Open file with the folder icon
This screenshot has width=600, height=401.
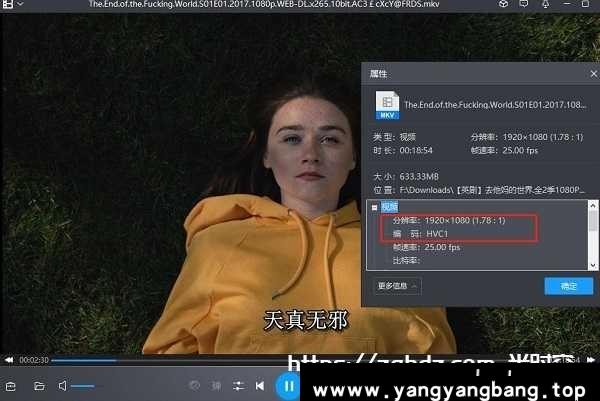point(39,386)
